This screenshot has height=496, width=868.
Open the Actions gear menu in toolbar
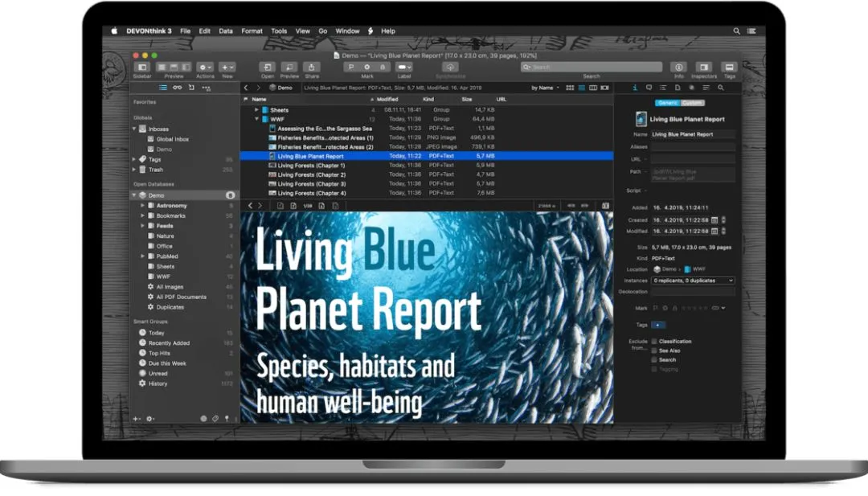click(205, 67)
